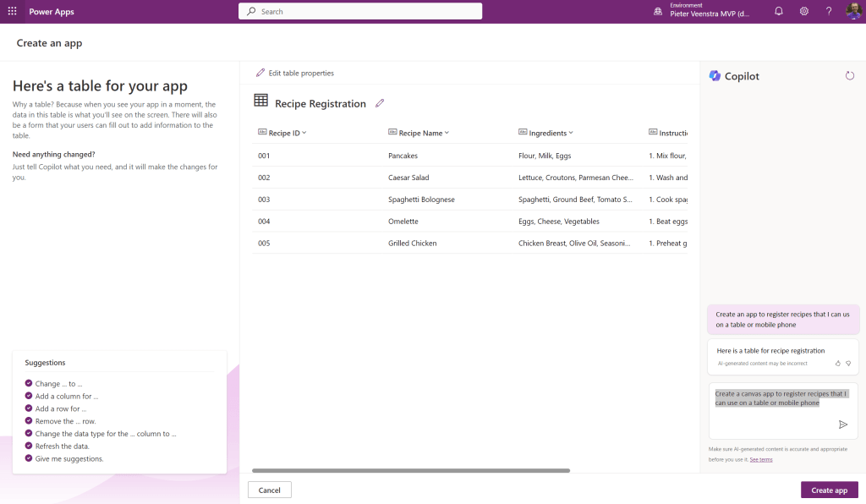The height and width of the screenshot is (504, 866).
Task: Click the horizontal table scrollbar
Action: (411, 470)
